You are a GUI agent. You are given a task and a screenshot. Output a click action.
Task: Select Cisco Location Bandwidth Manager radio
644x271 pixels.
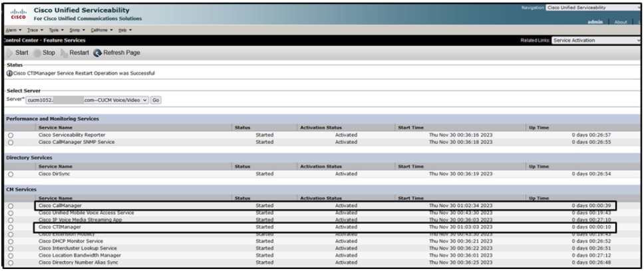tap(11, 256)
